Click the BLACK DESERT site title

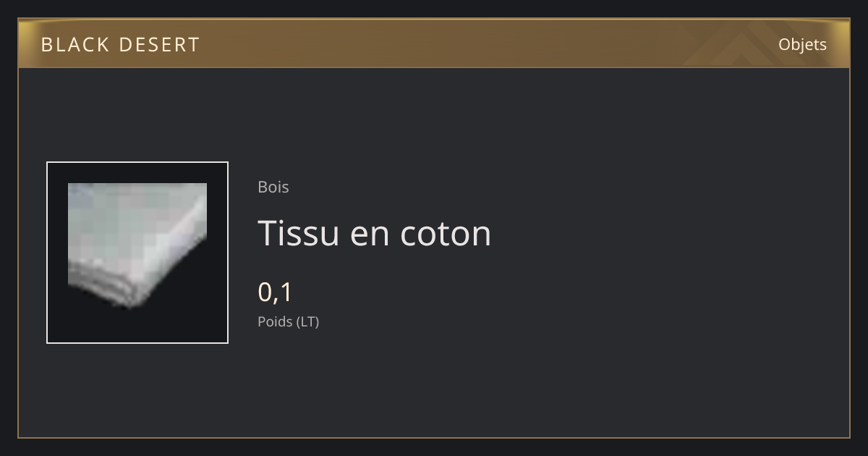click(120, 45)
